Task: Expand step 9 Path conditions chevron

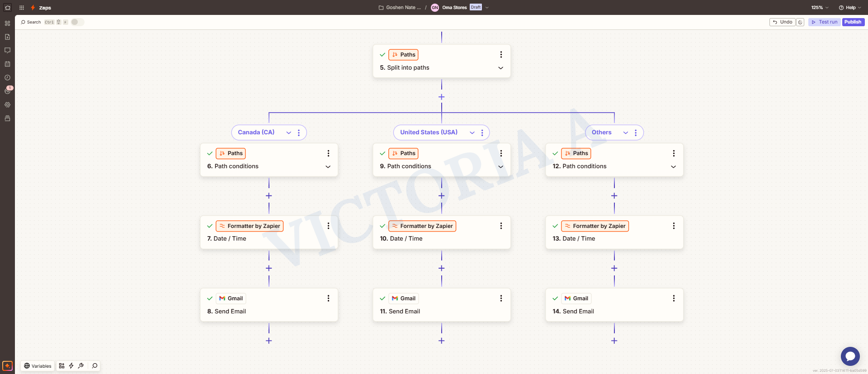Action: tap(501, 167)
